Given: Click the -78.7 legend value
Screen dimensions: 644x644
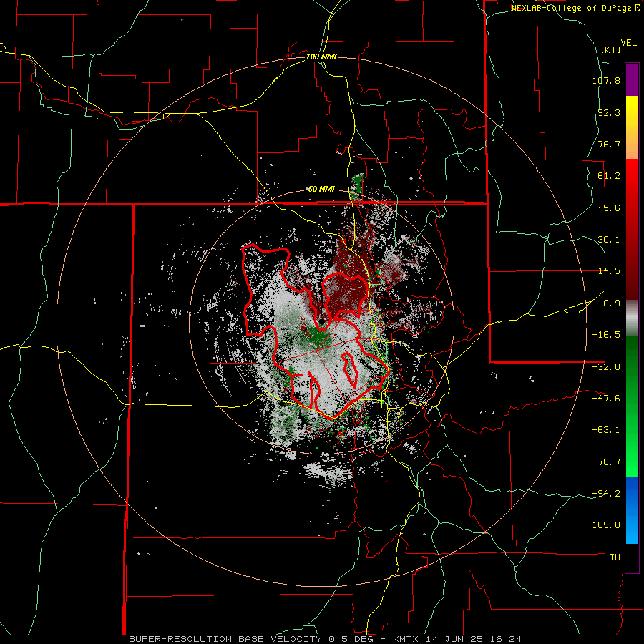Looking at the screenshot, I should [x=606, y=462].
